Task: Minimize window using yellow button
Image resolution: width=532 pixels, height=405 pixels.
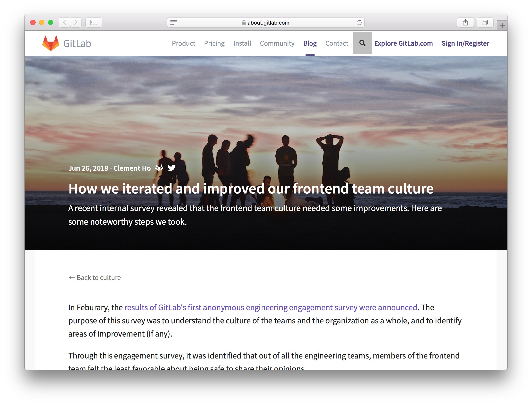Action: tap(42, 22)
